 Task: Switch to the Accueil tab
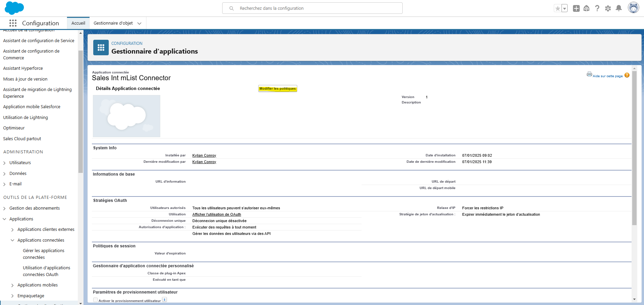pyautogui.click(x=78, y=23)
